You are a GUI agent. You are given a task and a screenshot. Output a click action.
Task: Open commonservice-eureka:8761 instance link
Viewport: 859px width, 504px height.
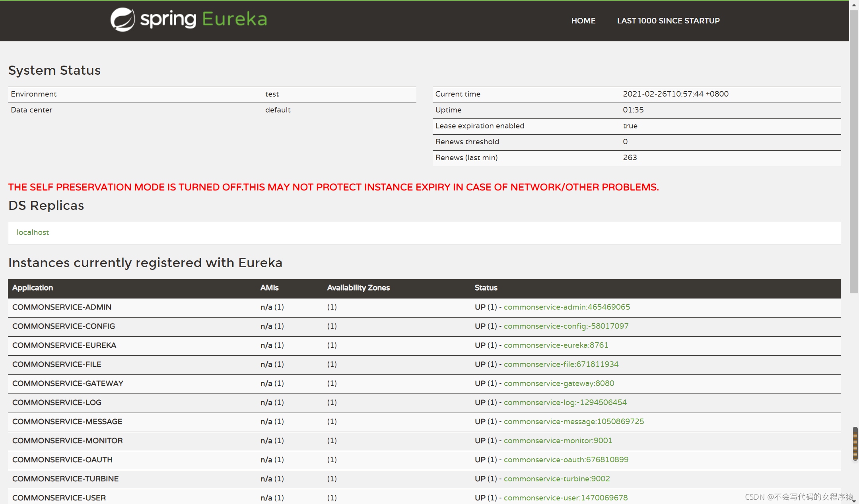[556, 345]
